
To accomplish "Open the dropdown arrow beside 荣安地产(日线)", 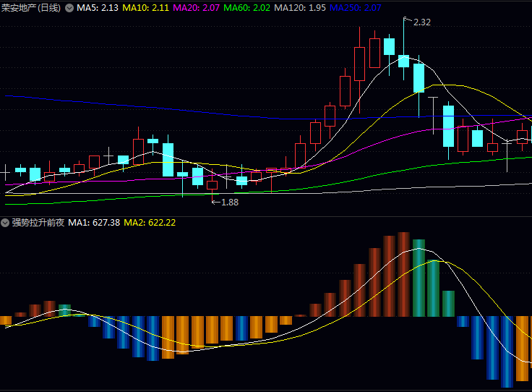I will pos(69,8).
